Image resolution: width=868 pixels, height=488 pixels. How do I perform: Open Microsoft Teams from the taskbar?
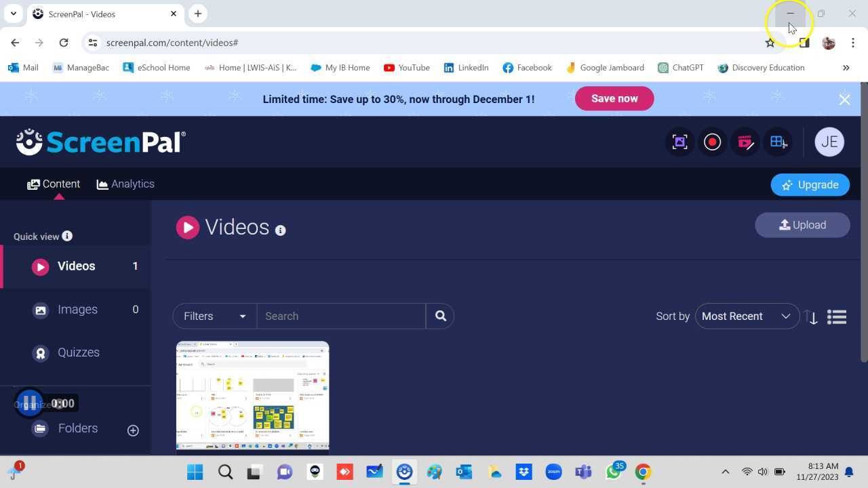pyautogui.click(x=583, y=472)
